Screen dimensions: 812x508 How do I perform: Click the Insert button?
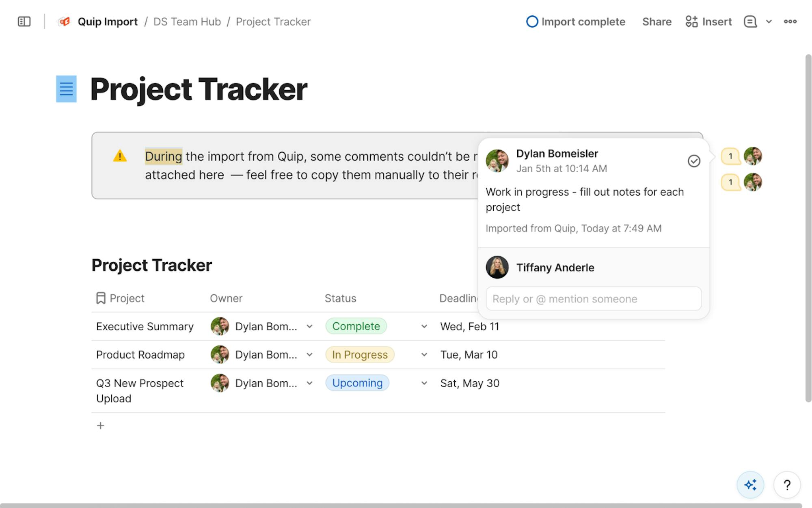[708, 22]
